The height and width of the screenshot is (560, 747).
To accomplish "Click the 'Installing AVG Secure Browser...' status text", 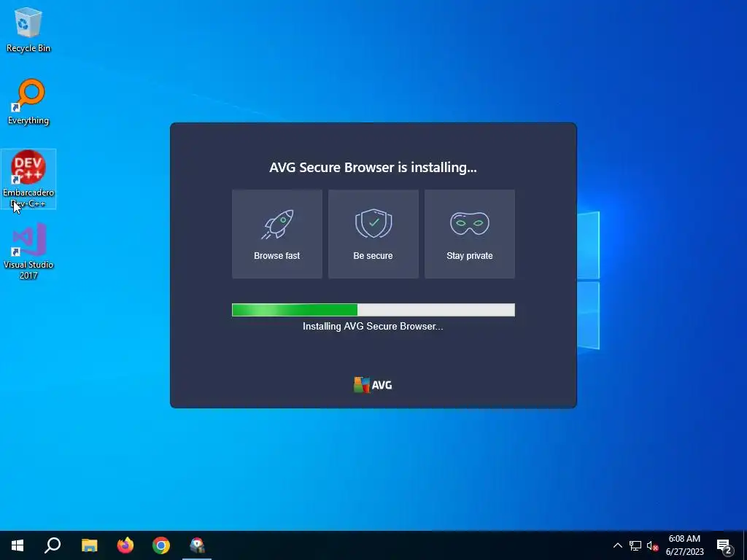I will click(373, 327).
